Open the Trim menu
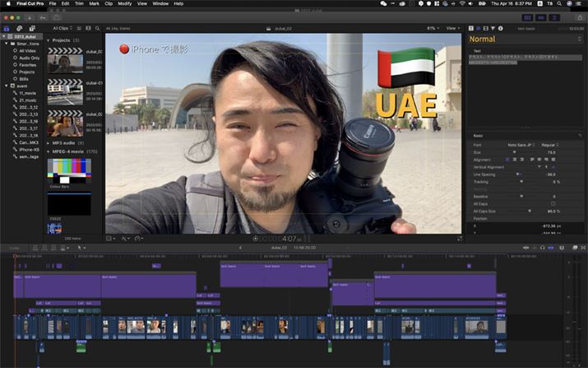The image size is (588, 368). tap(79, 3)
